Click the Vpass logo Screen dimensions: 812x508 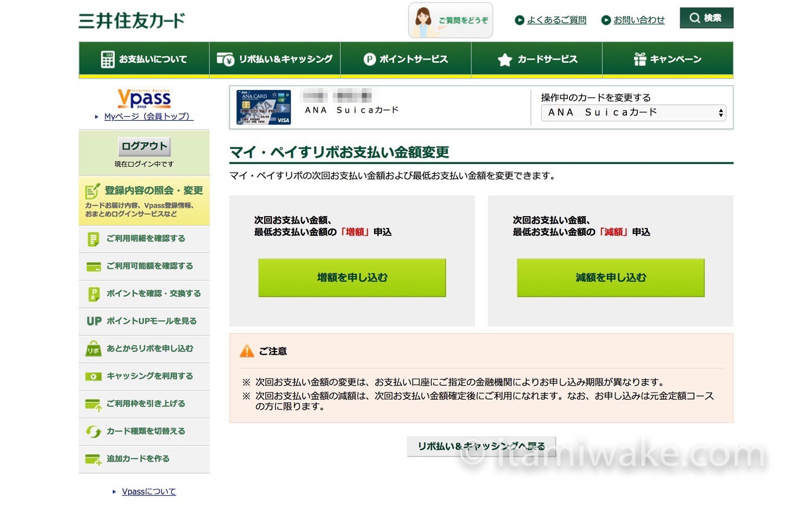point(144,99)
